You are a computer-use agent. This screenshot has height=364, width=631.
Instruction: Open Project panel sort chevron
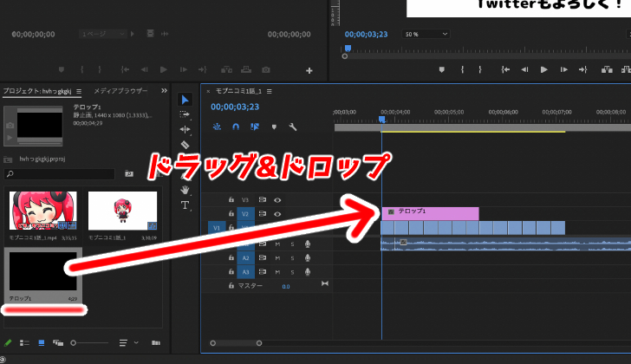(136, 342)
